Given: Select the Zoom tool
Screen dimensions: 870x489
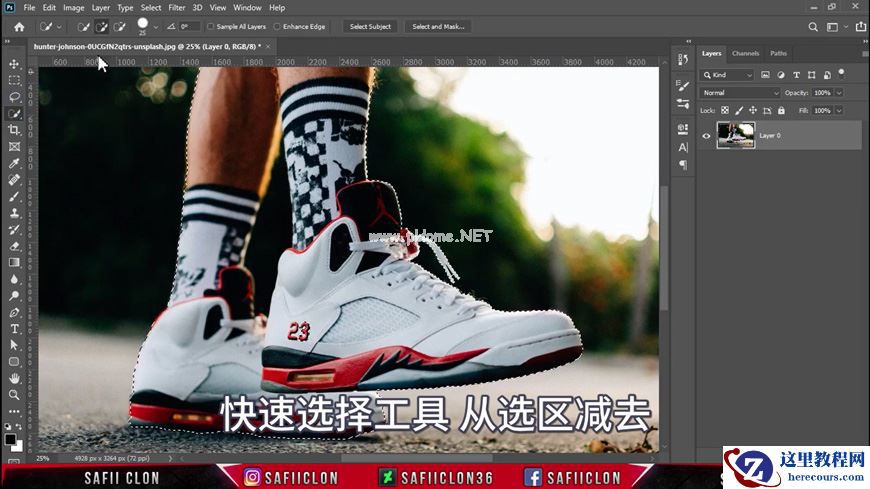Looking at the screenshot, I should 14,395.
